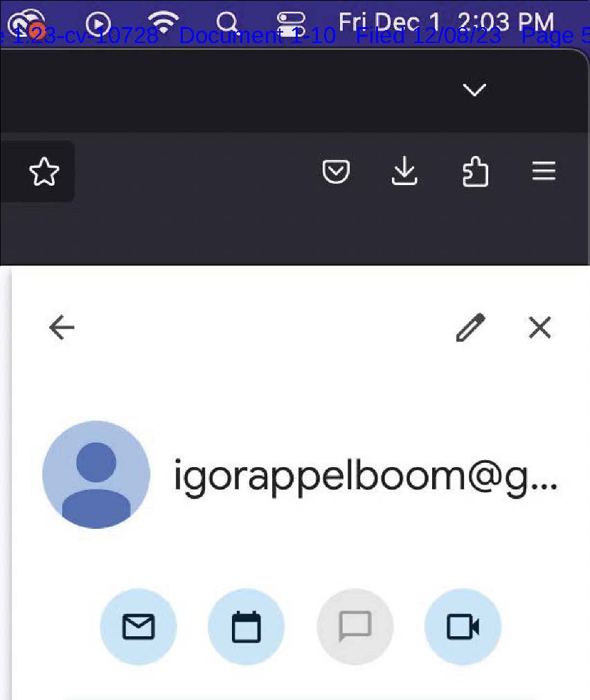Start a video call with camera button
This screenshot has width=590, height=700.
coord(463,627)
